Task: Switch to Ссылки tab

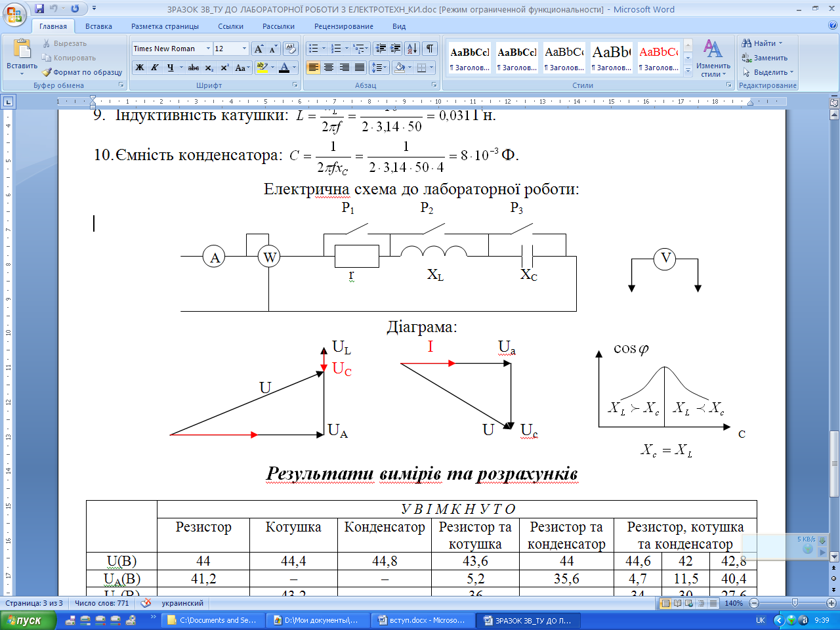Action: coord(230,26)
